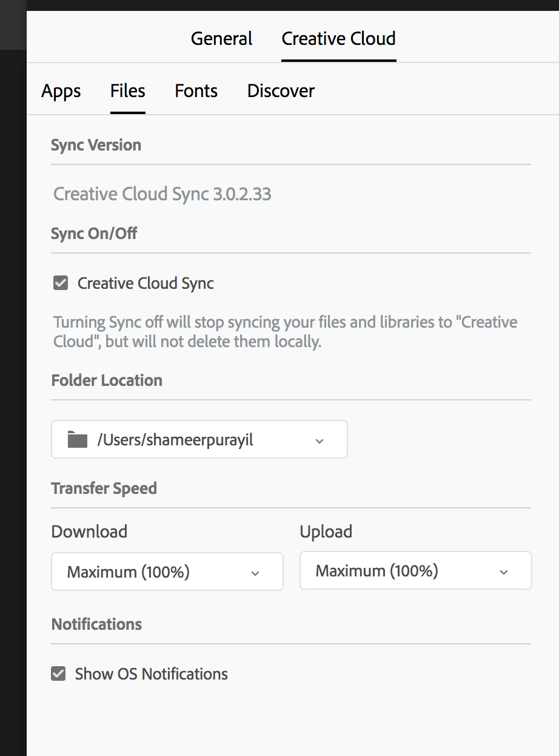Toggle the Show OS Notifications checkbox
The width and height of the screenshot is (559, 756).
[58, 673]
